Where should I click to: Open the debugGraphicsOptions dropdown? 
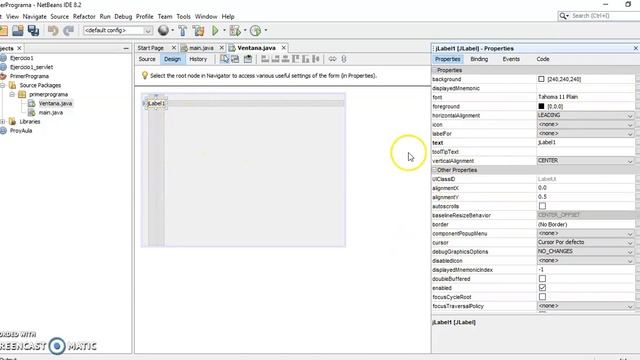(x=585, y=251)
